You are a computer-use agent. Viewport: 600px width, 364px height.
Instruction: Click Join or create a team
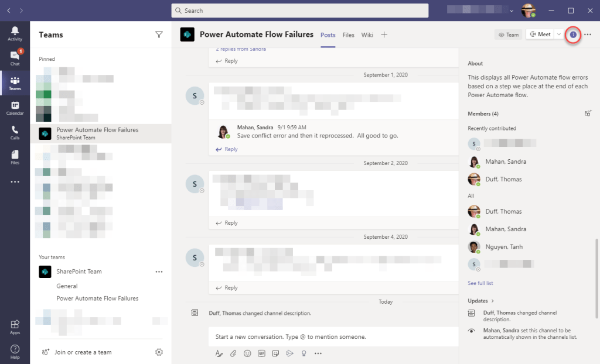pos(83,352)
